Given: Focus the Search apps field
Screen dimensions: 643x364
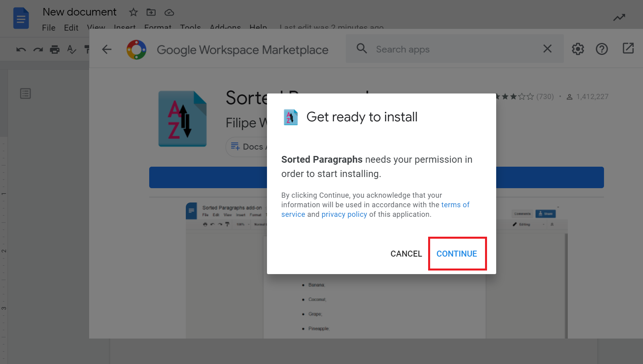Looking at the screenshot, I should 454,49.
